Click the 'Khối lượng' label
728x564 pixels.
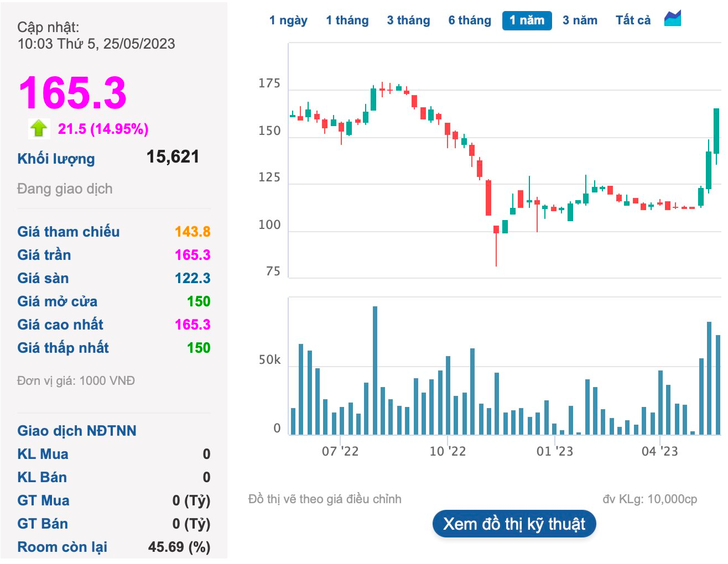click(x=56, y=159)
